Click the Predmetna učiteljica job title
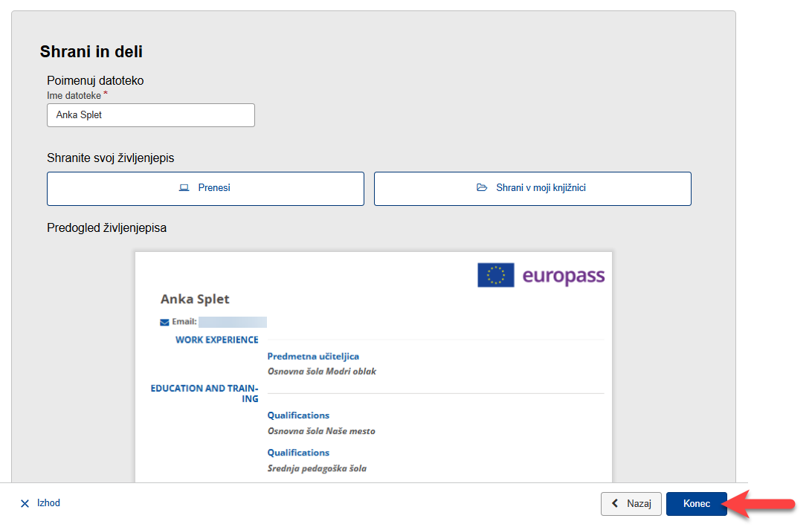Screen dimensions: 812x527 point(313,357)
